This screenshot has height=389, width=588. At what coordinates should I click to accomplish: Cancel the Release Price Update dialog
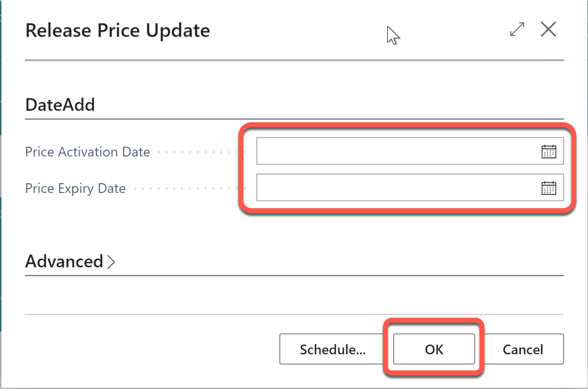tap(523, 349)
